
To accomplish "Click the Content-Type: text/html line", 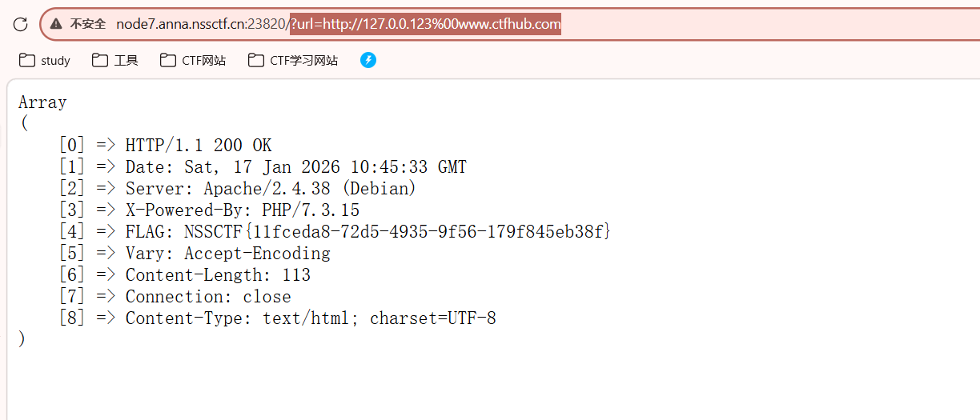I will (310, 318).
